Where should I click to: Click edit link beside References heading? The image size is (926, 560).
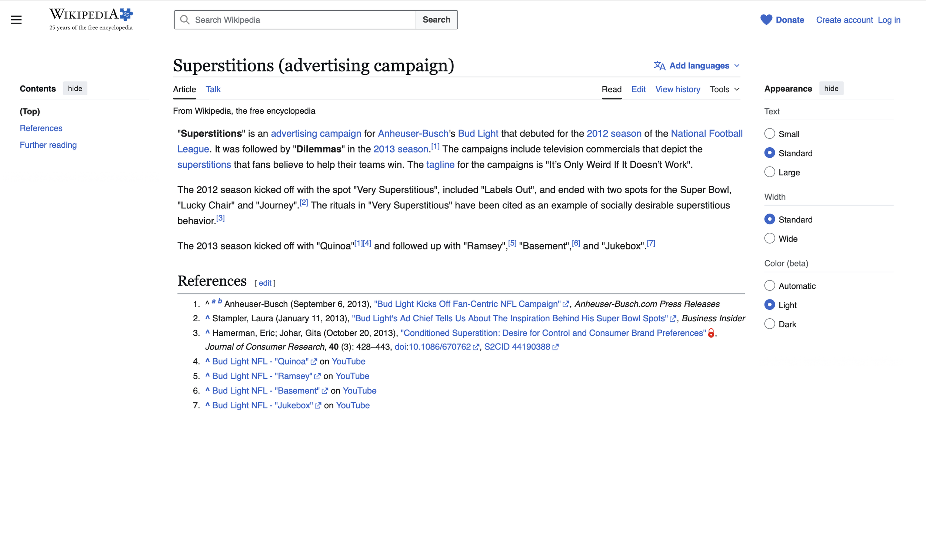[x=265, y=283]
